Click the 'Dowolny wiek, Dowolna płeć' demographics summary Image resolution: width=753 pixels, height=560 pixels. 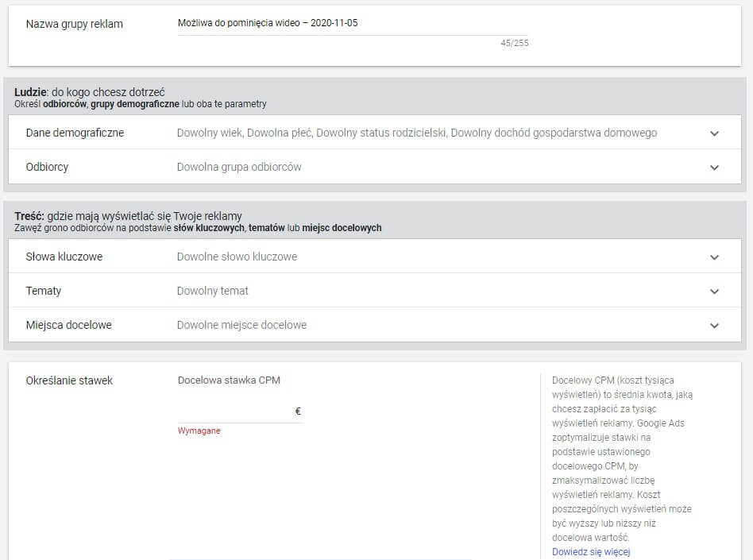click(x=416, y=133)
